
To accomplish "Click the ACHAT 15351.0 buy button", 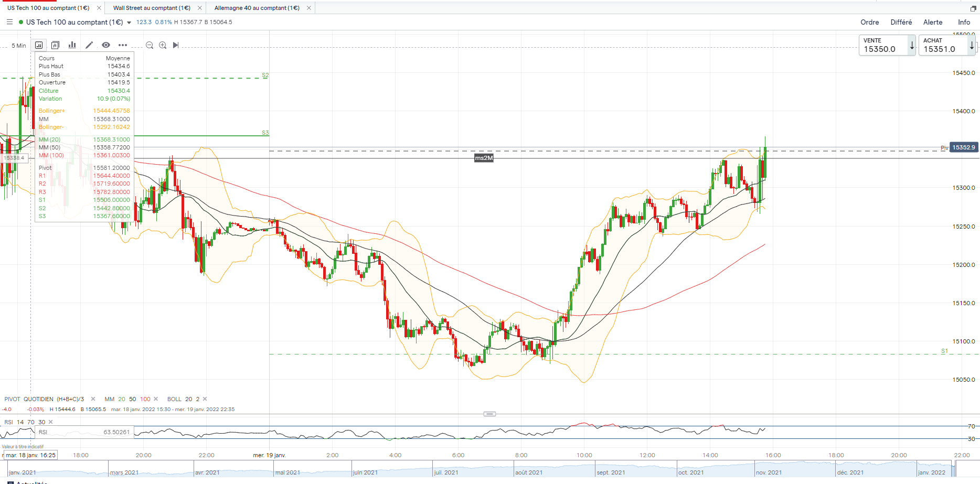I will point(943,45).
